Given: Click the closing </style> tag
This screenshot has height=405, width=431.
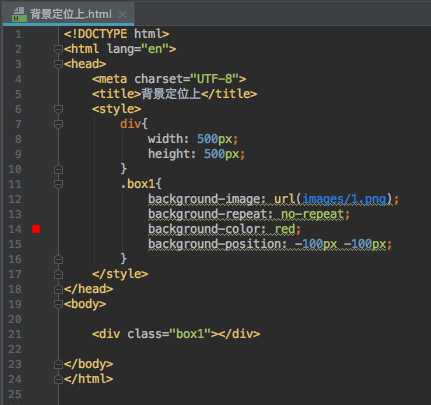Looking at the screenshot, I should [120, 274].
